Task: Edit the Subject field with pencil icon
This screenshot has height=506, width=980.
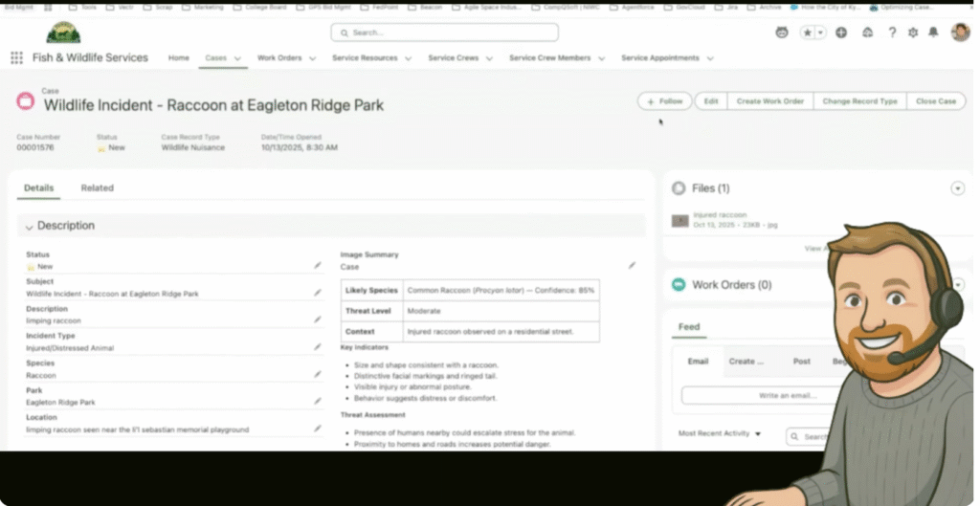Action: (318, 293)
